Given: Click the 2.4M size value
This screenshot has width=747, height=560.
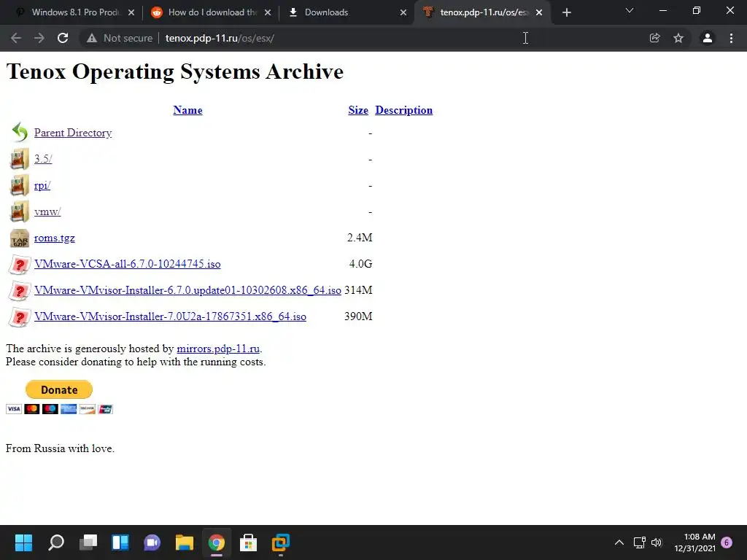Looking at the screenshot, I should click(x=360, y=237).
